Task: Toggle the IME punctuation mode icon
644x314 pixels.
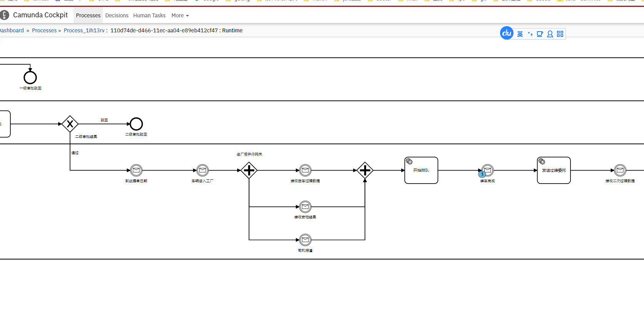Action: 530,34
